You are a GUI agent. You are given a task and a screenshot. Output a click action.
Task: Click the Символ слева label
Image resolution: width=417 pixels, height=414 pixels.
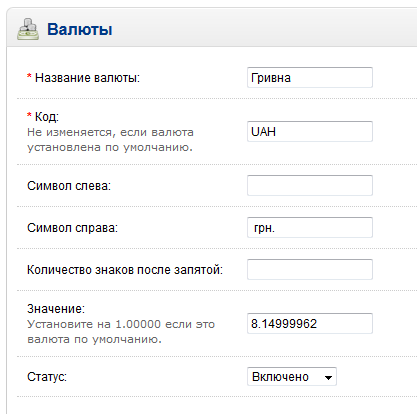coord(69,186)
